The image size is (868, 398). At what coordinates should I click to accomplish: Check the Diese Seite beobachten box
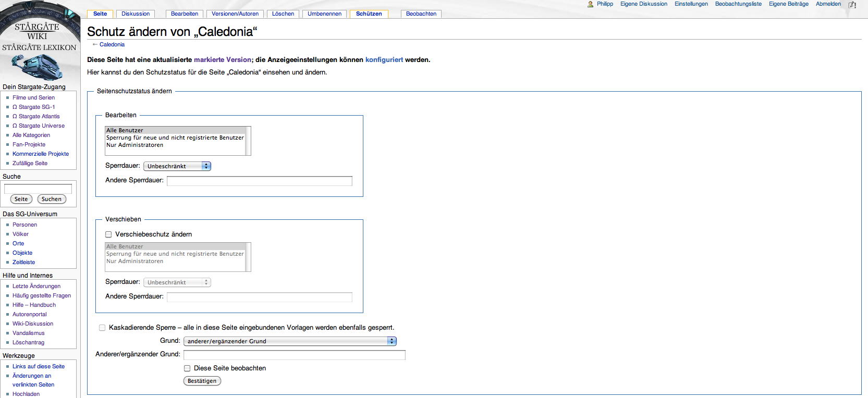(x=187, y=368)
